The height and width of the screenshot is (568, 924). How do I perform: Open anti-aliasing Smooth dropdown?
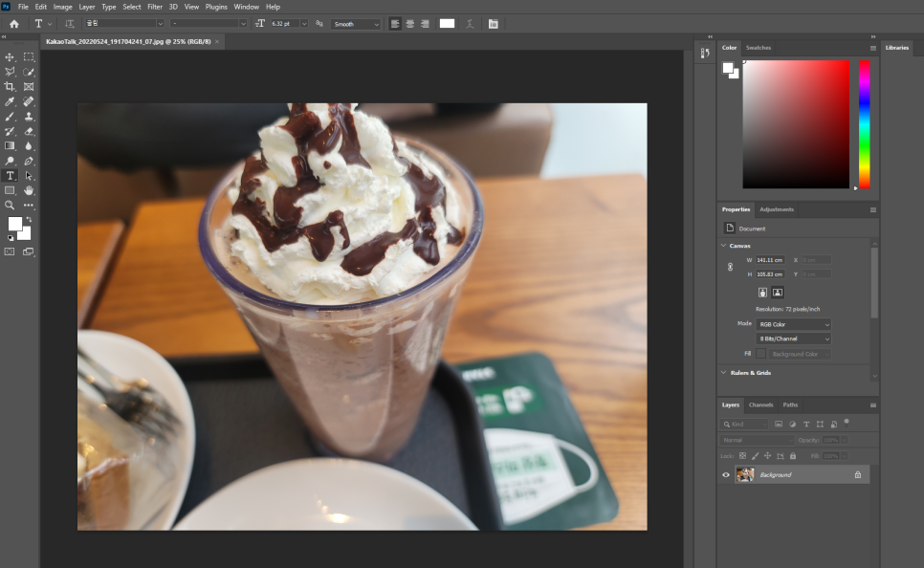point(355,24)
